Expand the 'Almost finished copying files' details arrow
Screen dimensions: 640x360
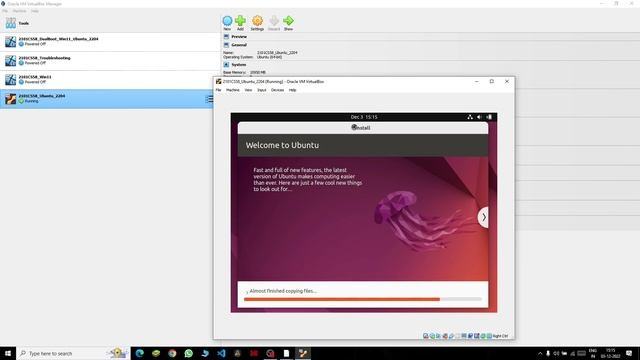click(247, 291)
